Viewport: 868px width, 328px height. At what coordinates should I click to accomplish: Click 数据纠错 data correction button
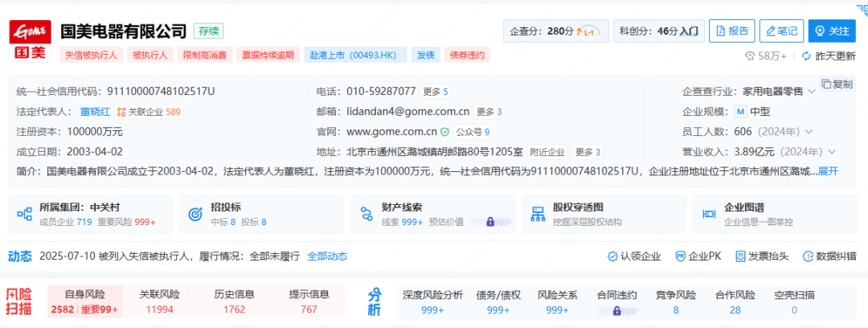[x=829, y=256]
